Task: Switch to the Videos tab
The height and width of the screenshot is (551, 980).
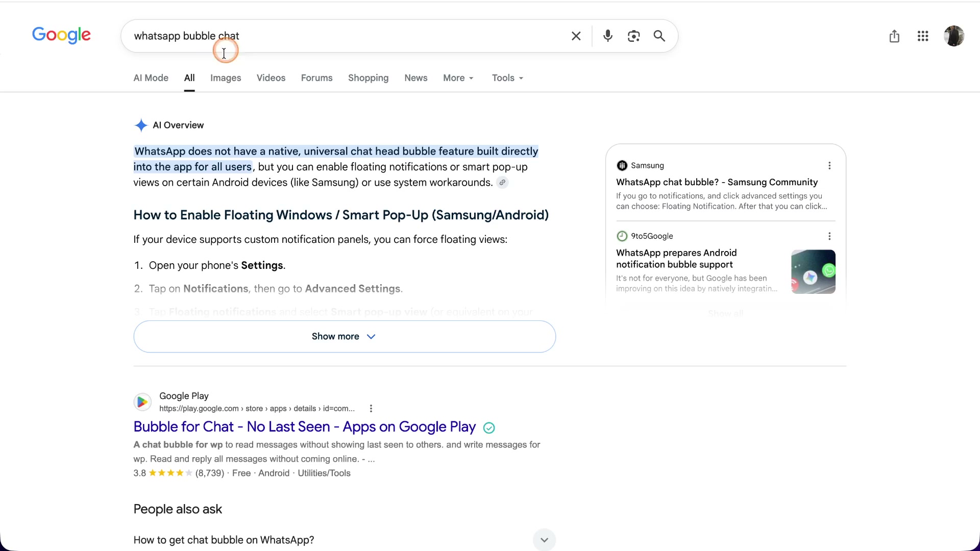Action: (271, 78)
